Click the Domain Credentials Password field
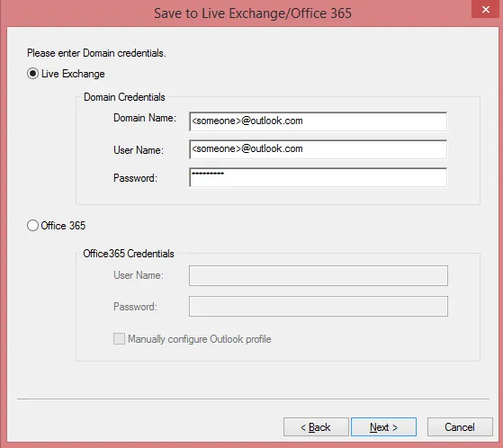The image size is (503, 448). coord(318,177)
